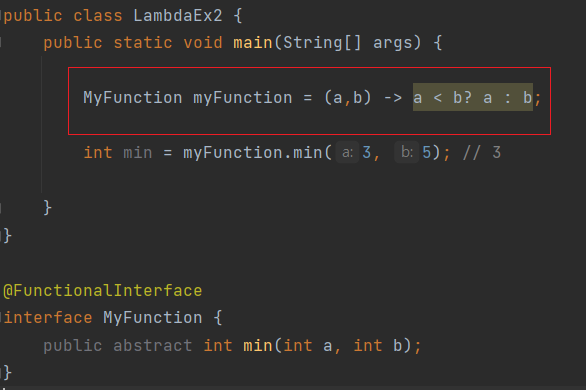Click 'MyFunction' type in lambda declaration
This screenshot has width=586, height=390.
click(x=133, y=98)
